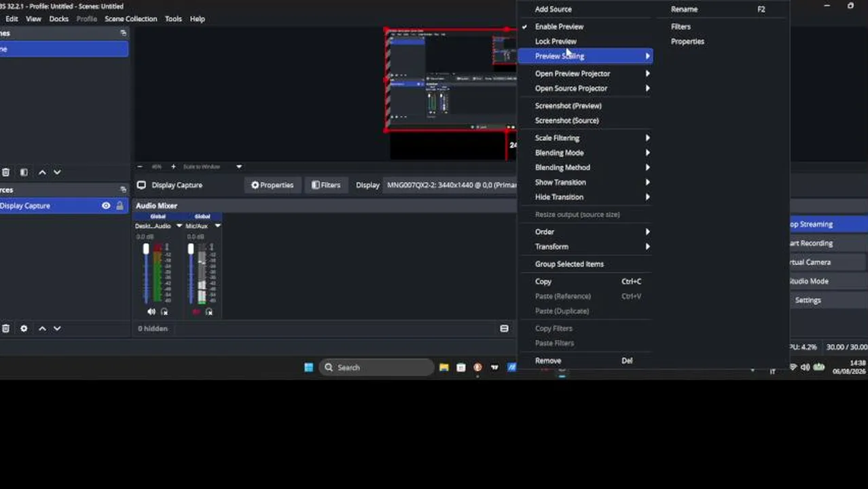Expand Blending Mode submenu
Screen dimensions: 868x489
pos(585,153)
